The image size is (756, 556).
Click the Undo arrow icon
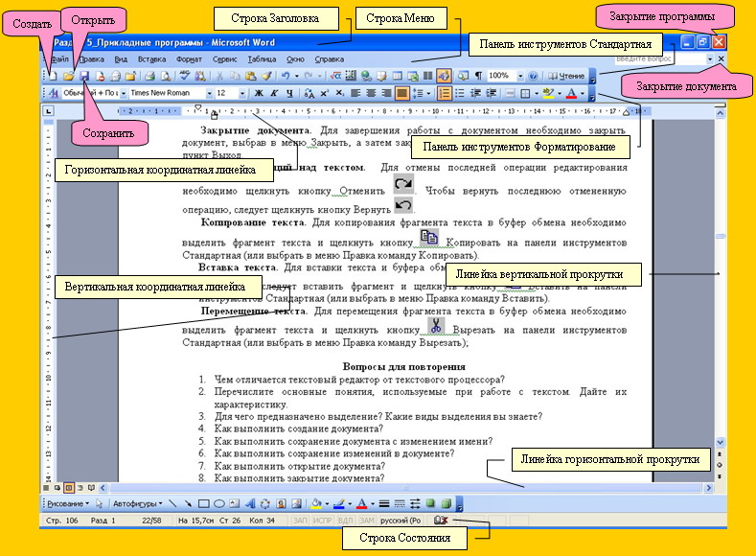click(286, 75)
